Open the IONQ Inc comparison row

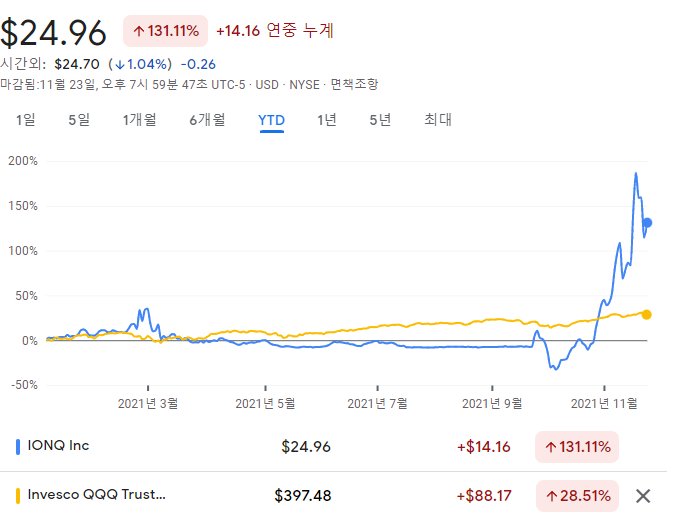coord(334,447)
